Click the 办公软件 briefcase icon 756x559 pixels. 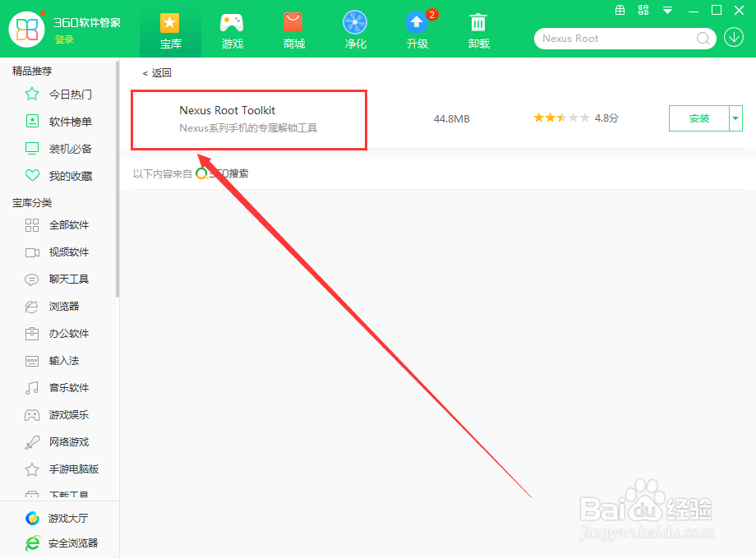32,333
